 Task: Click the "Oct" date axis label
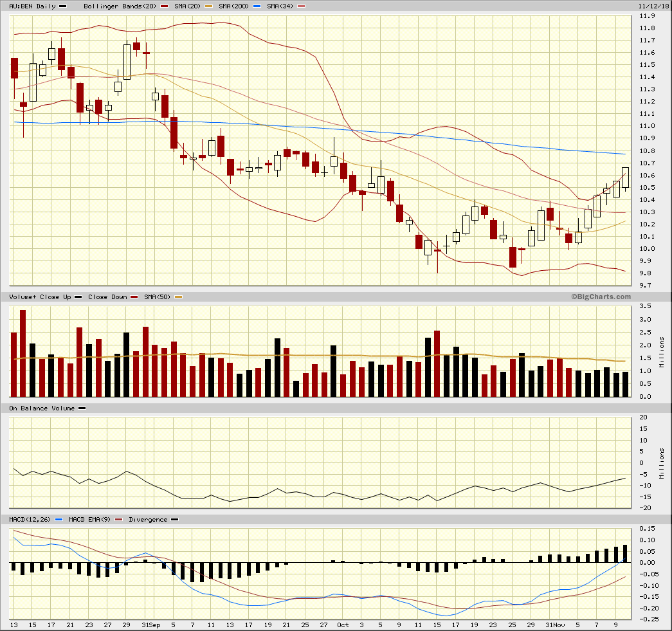(343, 625)
